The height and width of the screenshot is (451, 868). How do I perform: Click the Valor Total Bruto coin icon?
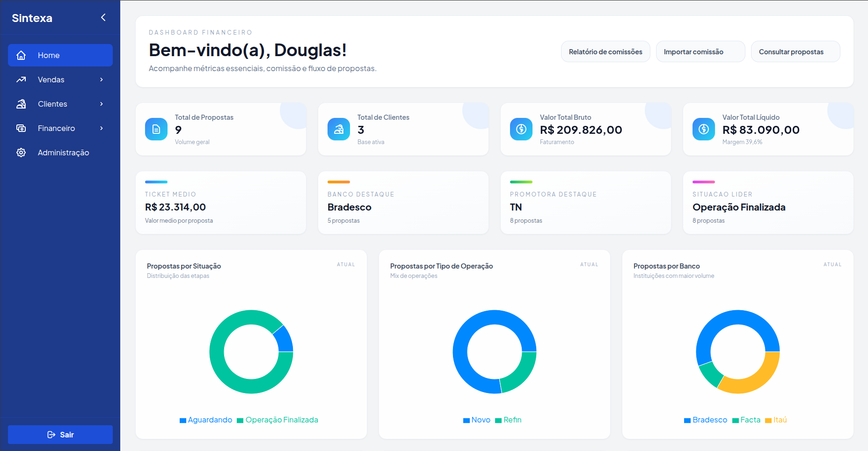click(521, 129)
